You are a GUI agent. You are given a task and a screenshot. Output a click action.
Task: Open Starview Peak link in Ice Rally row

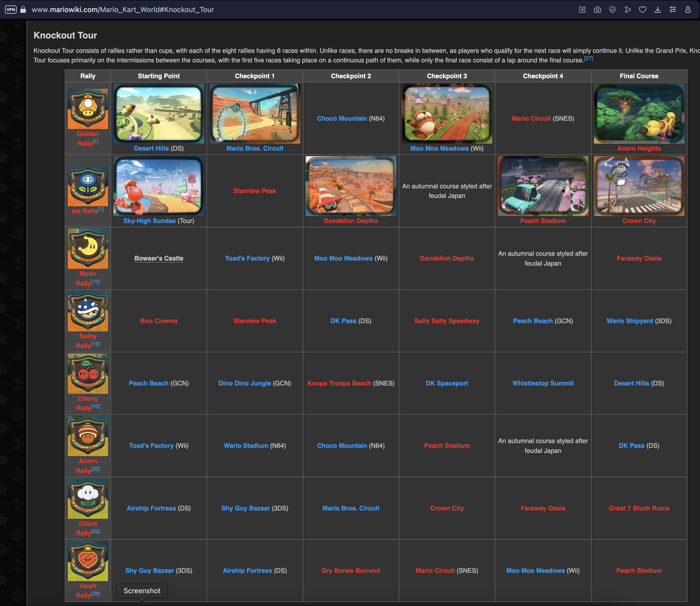click(255, 191)
